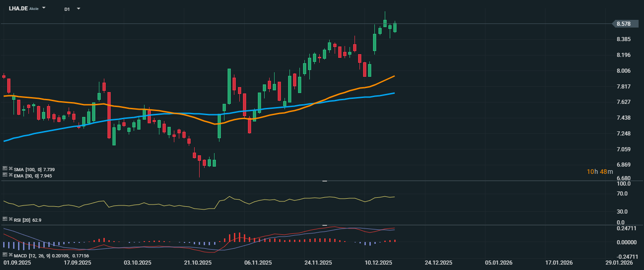Expand the LHA.DE symbol dropdown arrow

point(44,9)
